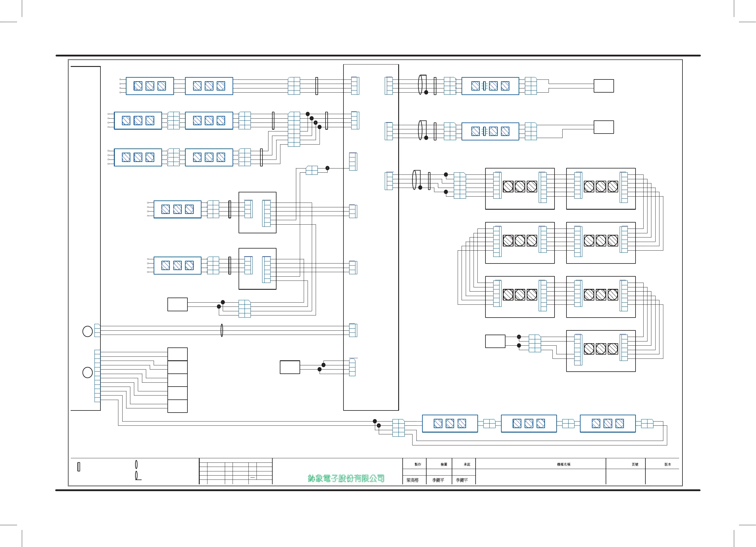
Task: Click the 承認 header cell
Action: (467, 464)
